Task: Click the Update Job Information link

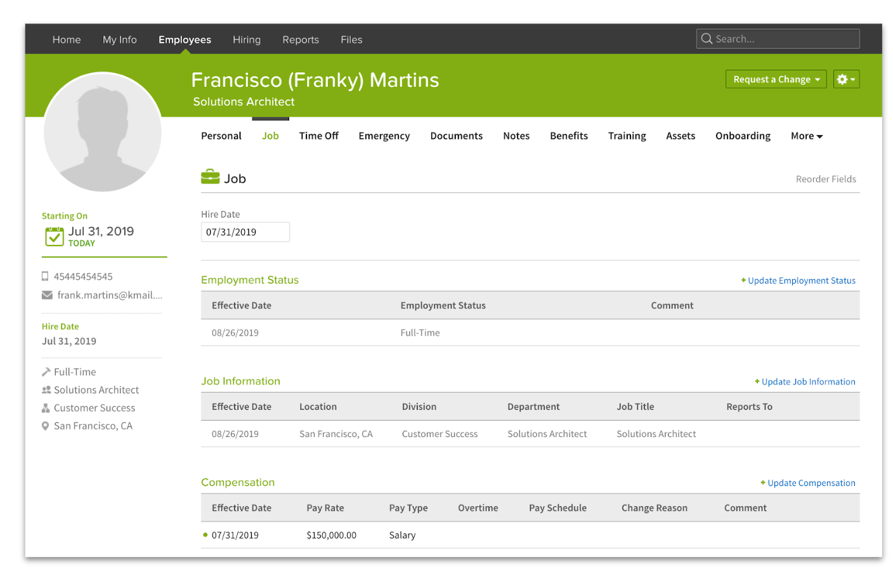Action: coord(808,381)
